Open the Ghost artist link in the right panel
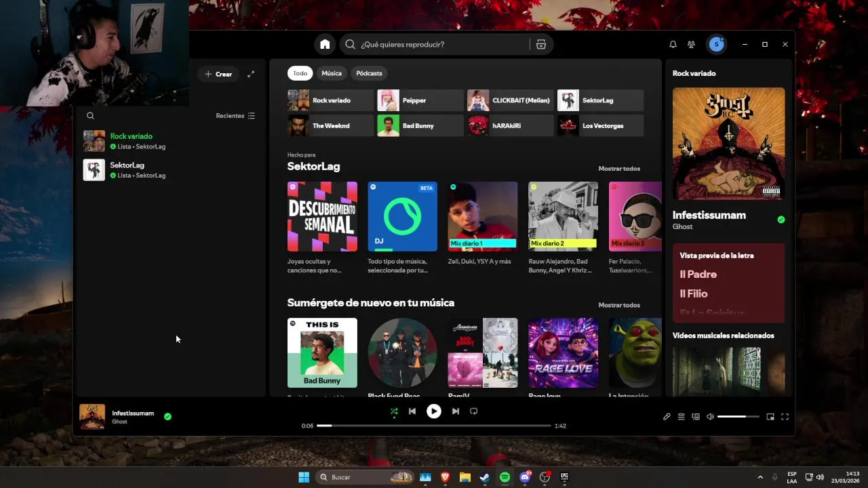Screen dimensions: 868x488 (682, 227)
